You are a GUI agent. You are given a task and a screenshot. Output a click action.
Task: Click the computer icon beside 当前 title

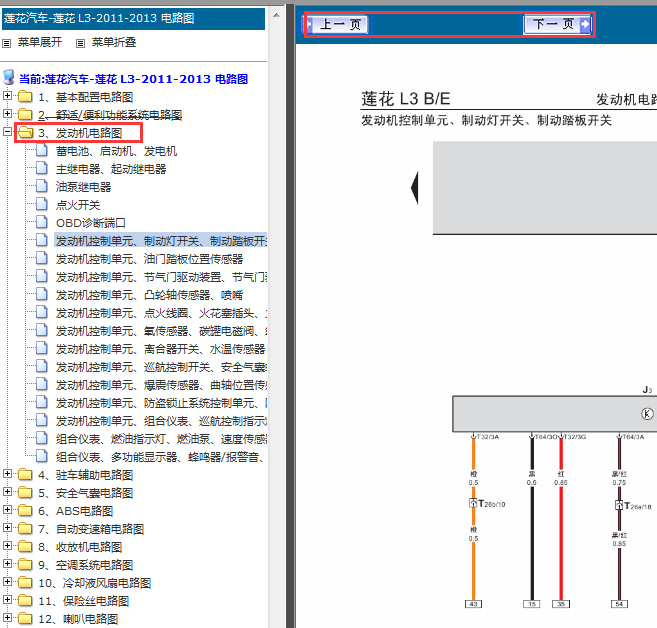9,78
